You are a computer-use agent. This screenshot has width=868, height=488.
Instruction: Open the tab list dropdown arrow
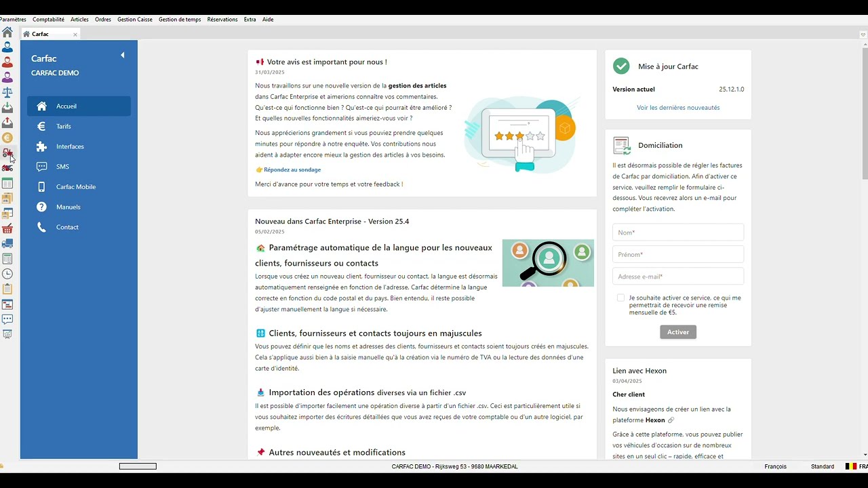point(863,34)
